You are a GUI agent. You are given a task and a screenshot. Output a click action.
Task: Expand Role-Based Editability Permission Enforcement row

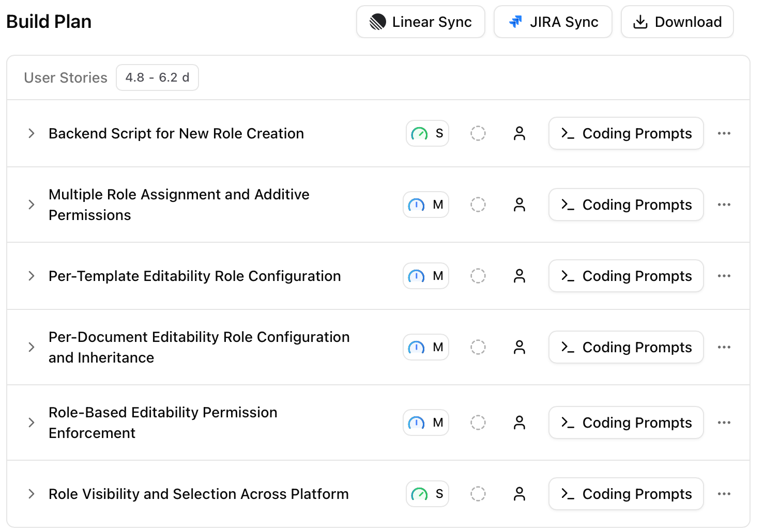(32, 423)
